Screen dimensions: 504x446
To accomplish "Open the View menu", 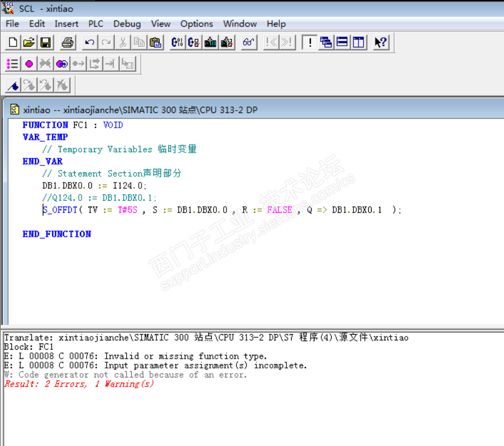I will coord(161,24).
